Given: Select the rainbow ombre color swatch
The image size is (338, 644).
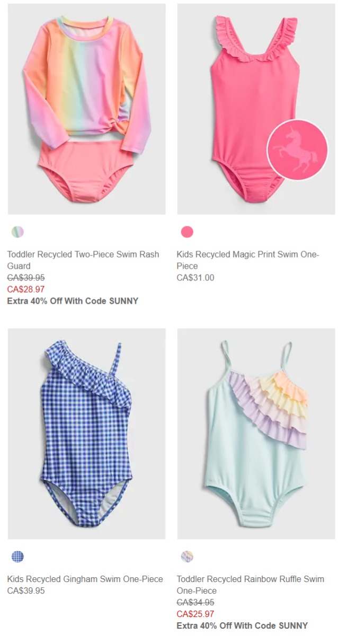Looking at the screenshot, I should coord(17,232).
